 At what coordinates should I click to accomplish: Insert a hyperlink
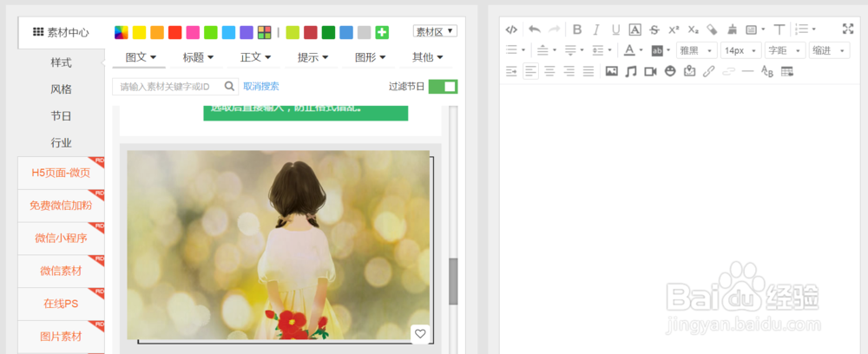[708, 71]
